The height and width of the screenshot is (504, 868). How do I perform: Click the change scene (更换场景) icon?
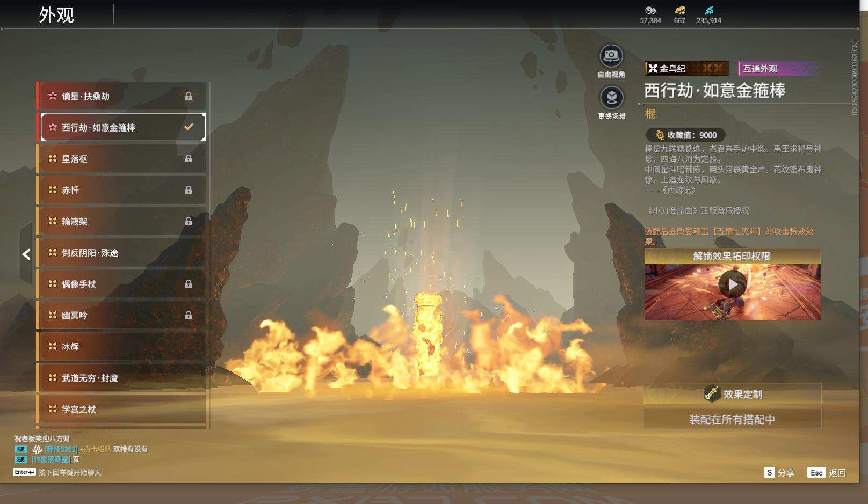click(611, 98)
